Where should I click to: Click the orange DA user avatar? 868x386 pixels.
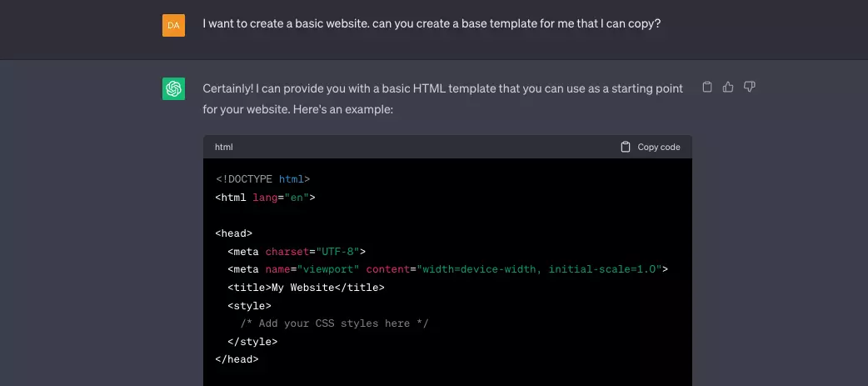point(173,26)
